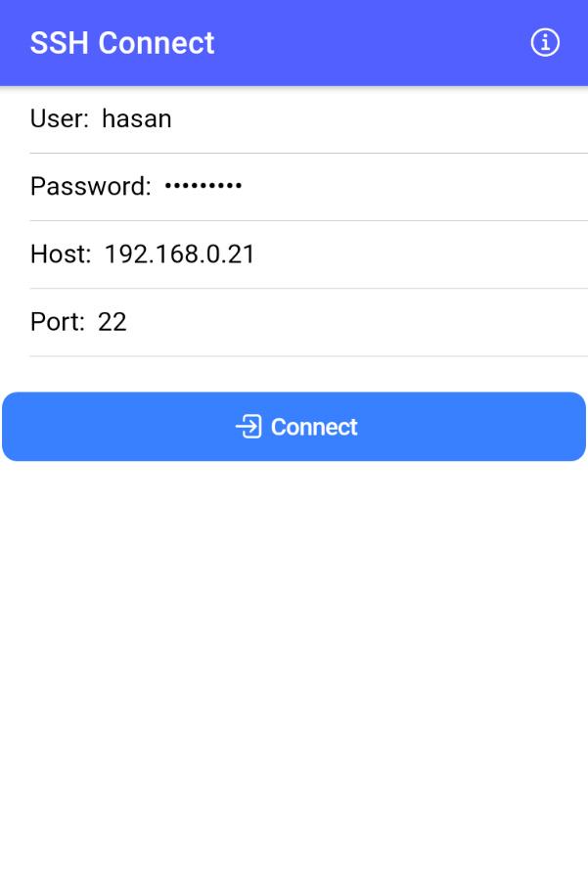Image resolution: width=588 pixels, height=873 pixels.
Task: Click the SSH Connect title
Action: tap(122, 43)
